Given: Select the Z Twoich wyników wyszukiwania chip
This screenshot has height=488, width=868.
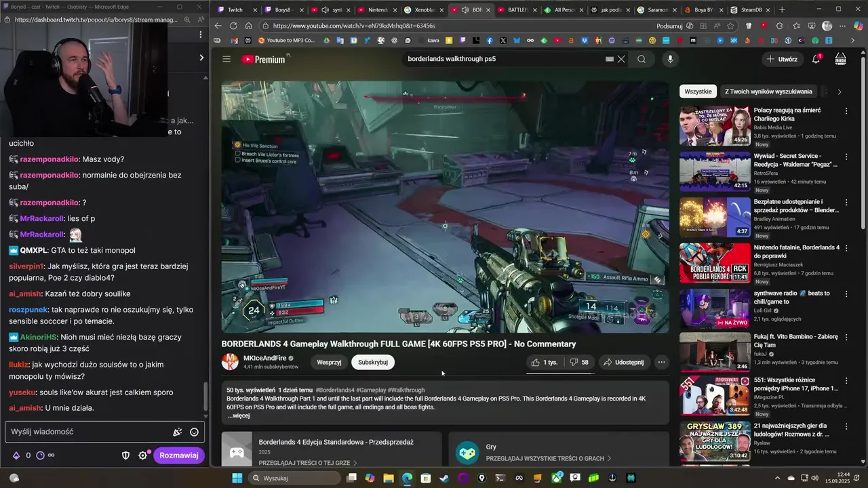Looking at the screenshot, I should tap(768, 91).
